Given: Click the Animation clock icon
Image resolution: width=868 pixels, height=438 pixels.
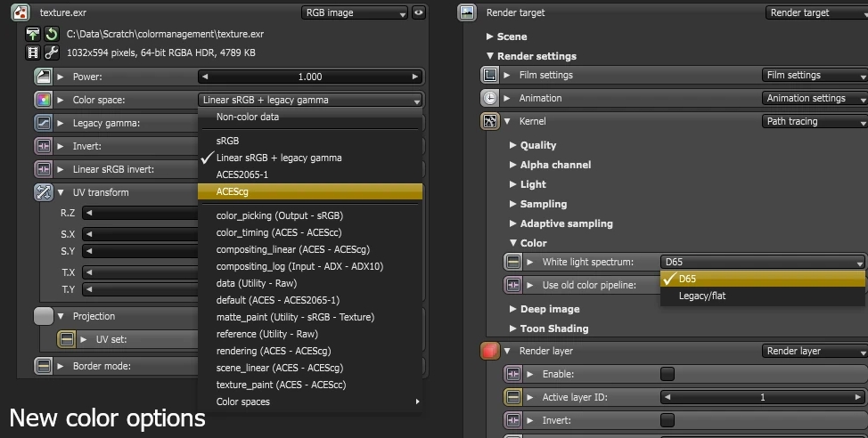Looking at the screenshot, I should click(x=489, y=98).
